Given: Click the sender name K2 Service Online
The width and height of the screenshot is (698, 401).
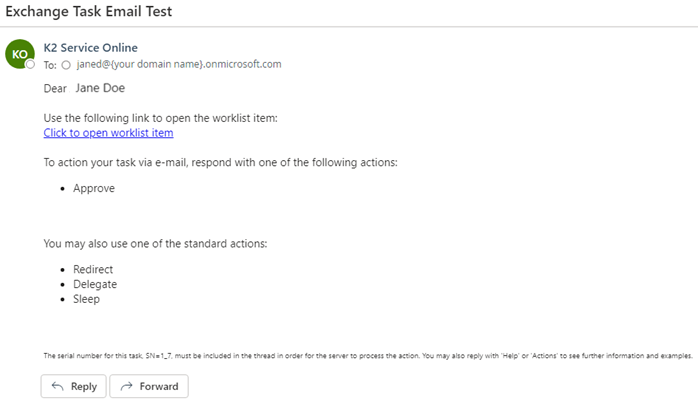Looking at the screenshot, I should point(91,47).
